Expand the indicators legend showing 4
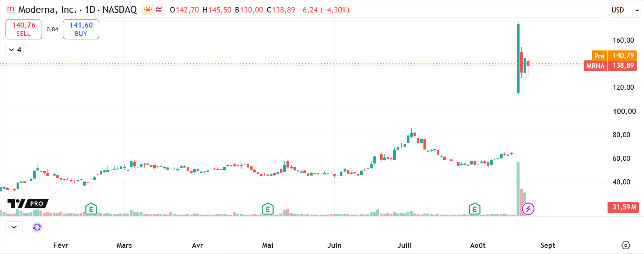The image size is (644, 254). tap(15, 50)
